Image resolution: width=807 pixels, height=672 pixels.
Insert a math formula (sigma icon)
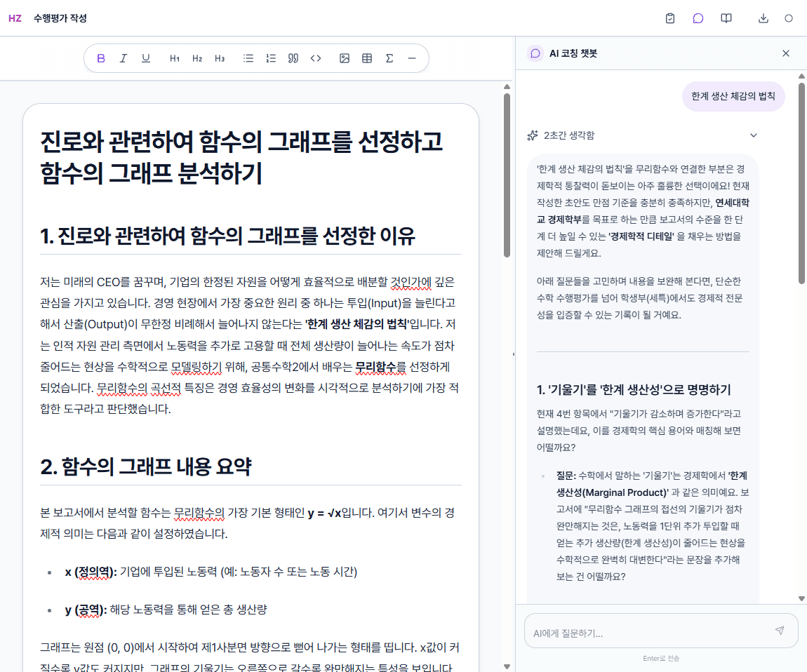(x=389, y=58)
